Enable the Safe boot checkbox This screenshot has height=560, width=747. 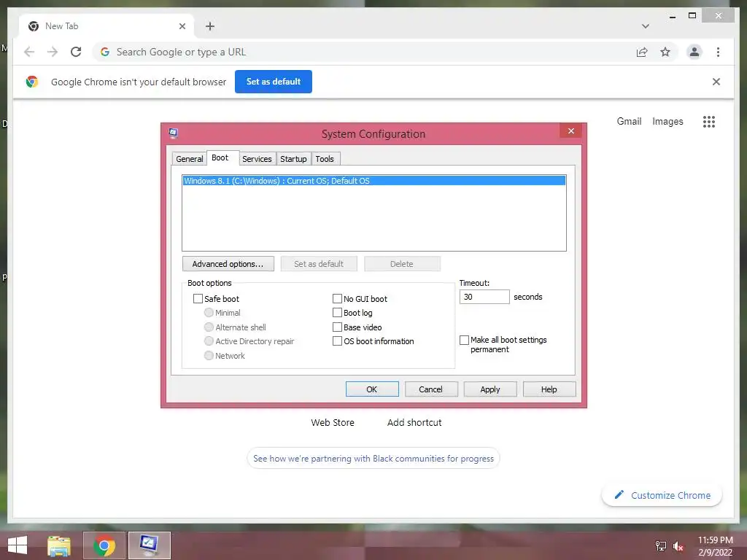(x=198, y=298)
